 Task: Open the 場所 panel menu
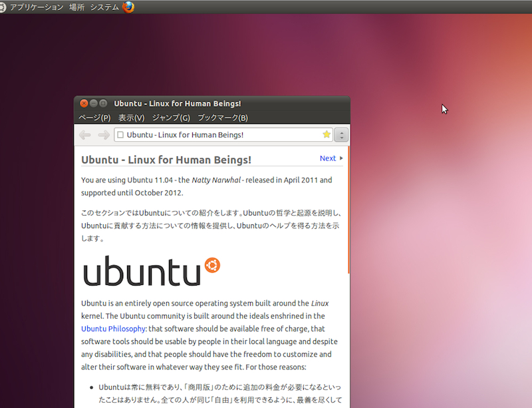[x=76, y=7]
